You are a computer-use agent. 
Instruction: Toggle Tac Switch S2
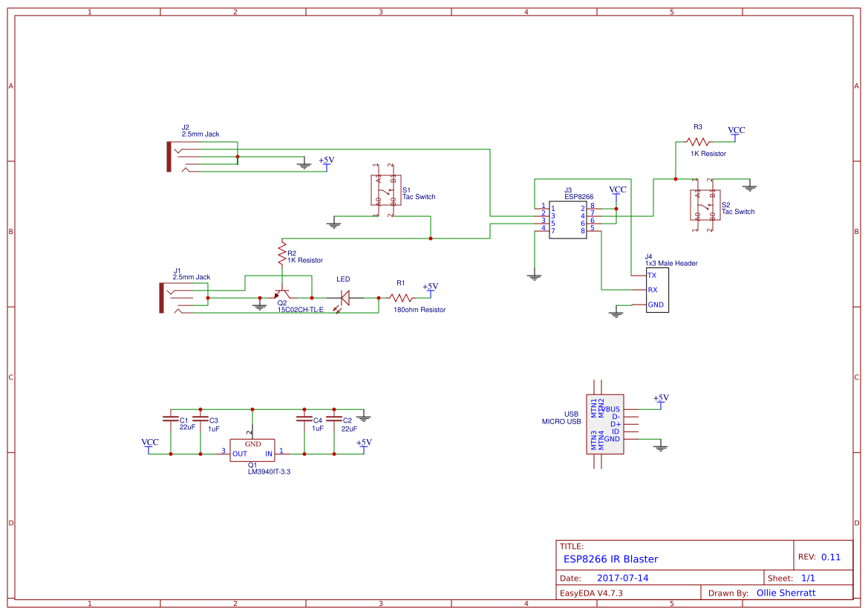[704, 206]
